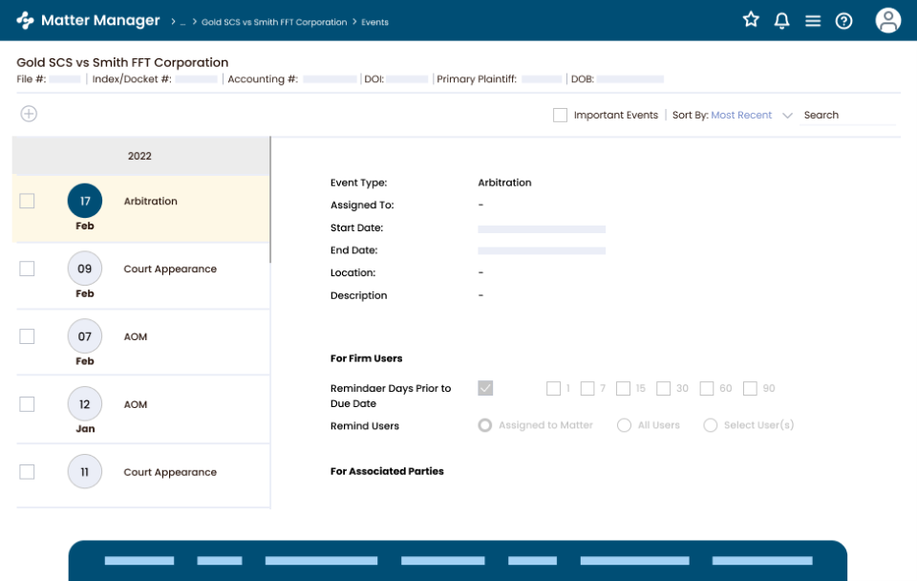Open favorites star icon
The image size is (917, 581).
pos(751,20)
